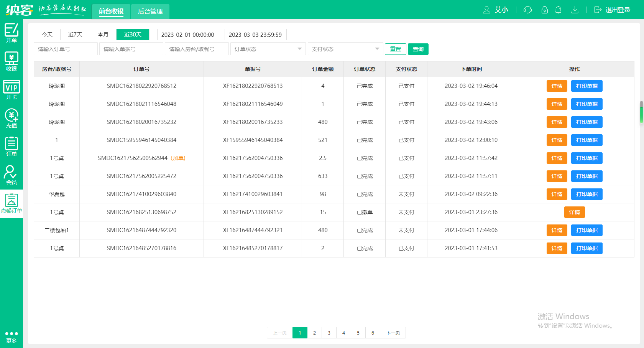Switch to 后台管理 tab
Viewport: 644px width, 348px height.
[x=150, y=12]
